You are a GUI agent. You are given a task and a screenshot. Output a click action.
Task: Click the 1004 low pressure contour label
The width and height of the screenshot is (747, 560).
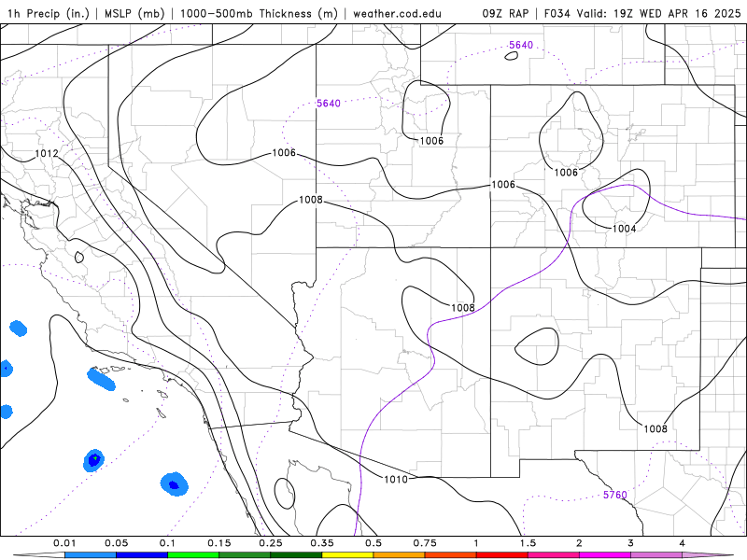tap(624, 229)
